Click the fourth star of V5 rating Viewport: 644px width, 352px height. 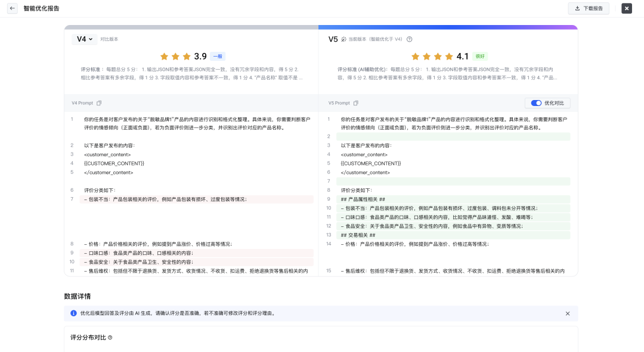(449, 56)
